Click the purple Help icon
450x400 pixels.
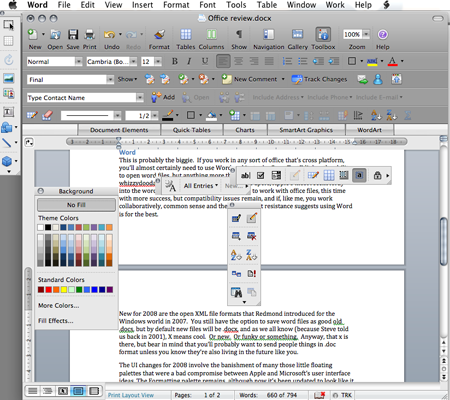click(382, 35)
